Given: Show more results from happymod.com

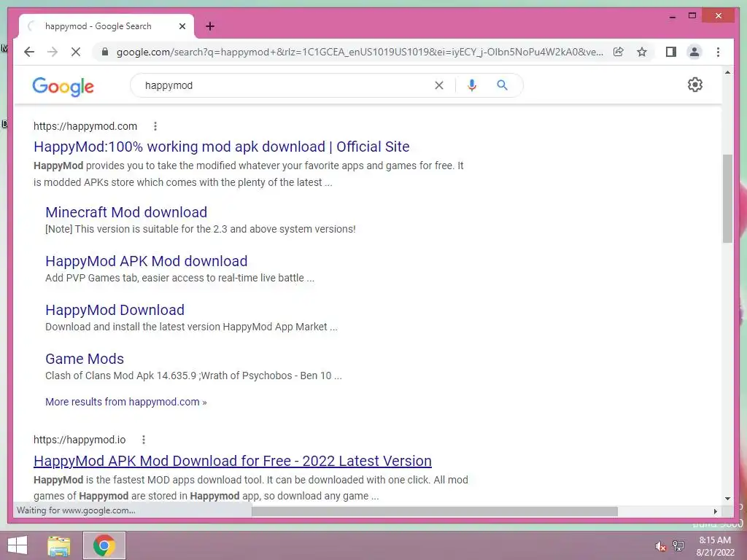Looking at the screenshot, I should [125, 402].
